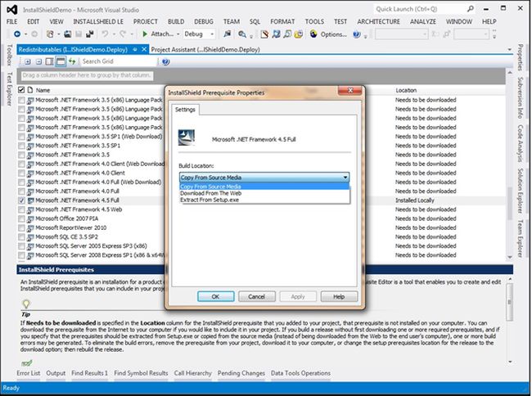Click the .NET Framework 4.5 Full dialog icon
Screen dimensions: 532x396
(187, 137)
